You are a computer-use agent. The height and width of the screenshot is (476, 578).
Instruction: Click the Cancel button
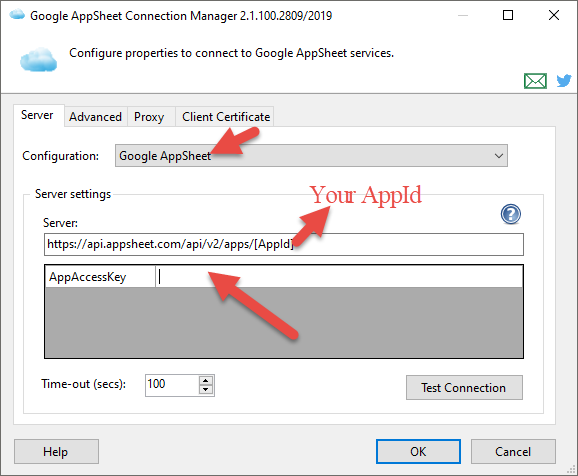(513, 451)
